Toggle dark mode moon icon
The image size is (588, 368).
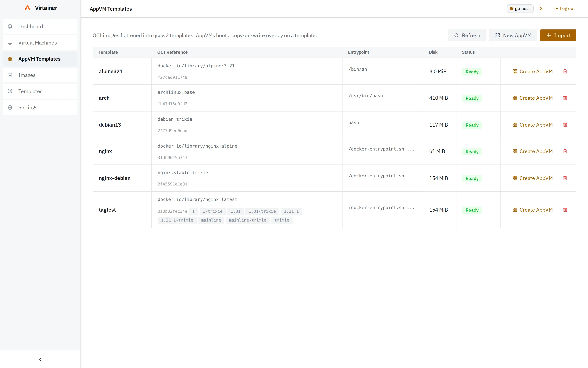click(542, 8)
